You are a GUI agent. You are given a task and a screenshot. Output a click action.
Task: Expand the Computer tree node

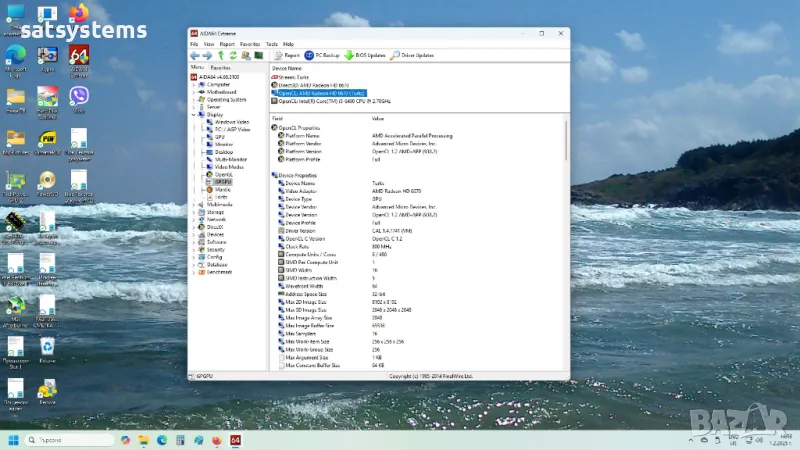[x=193, y=85]
